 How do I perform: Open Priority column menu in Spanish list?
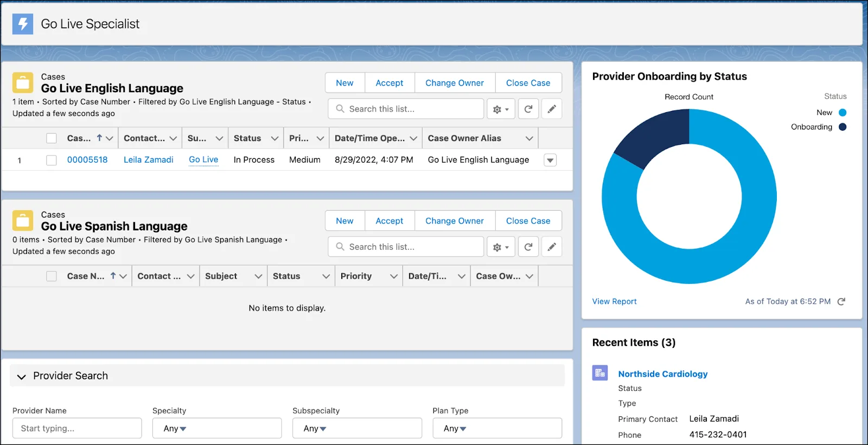(x=394, y=276)
